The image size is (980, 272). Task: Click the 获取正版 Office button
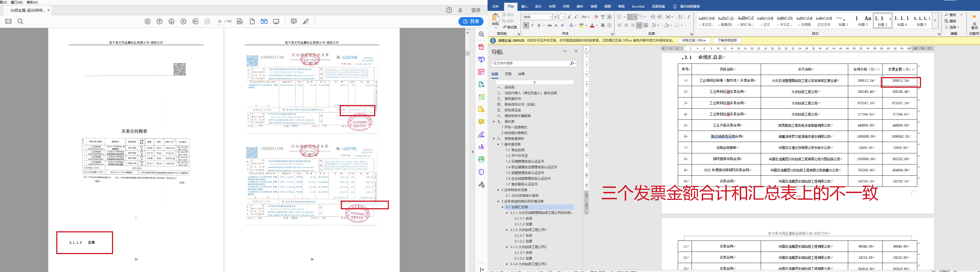(x=694, y=41)
